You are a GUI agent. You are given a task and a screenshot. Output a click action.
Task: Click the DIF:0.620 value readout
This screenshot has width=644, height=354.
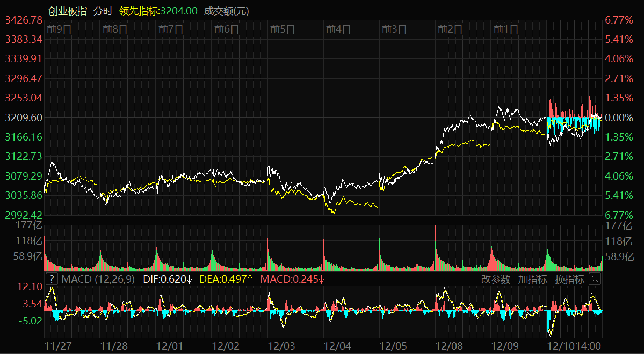coord(168,279)
